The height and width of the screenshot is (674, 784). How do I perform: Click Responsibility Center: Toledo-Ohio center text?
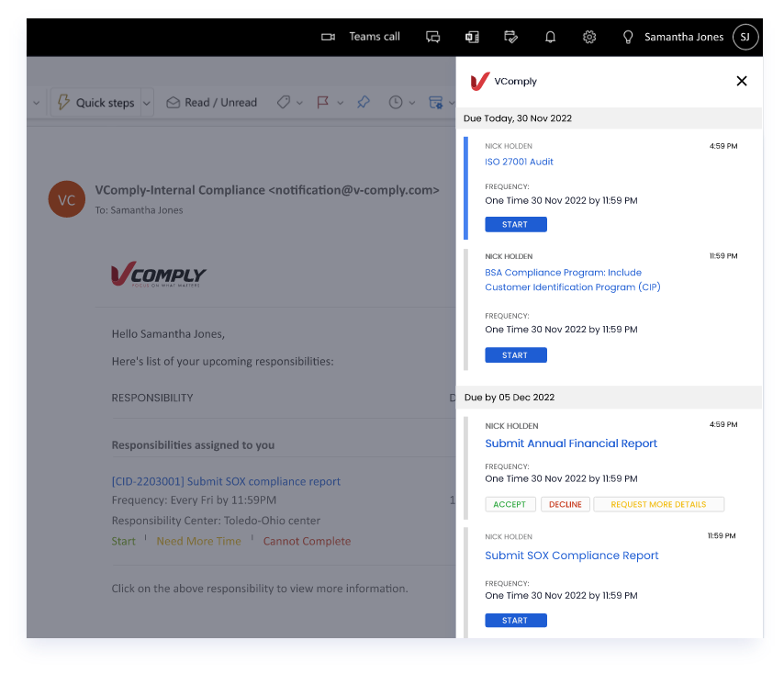click(216, 521)
